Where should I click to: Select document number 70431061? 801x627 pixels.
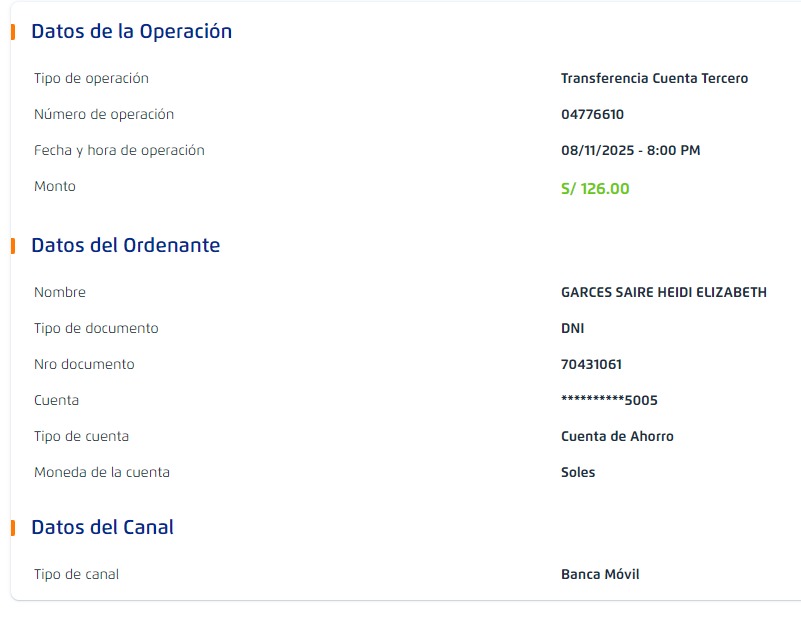pos(591,364)
